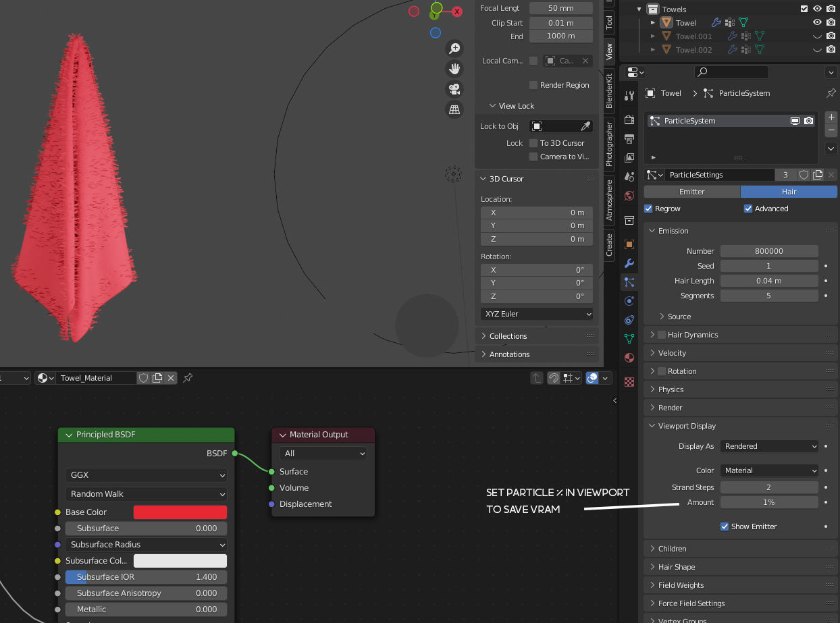Image resolution: width=840 pixels, height=623 pixels.
Task: Switch to the Emitter particle type
Action: tap(691, 192)
